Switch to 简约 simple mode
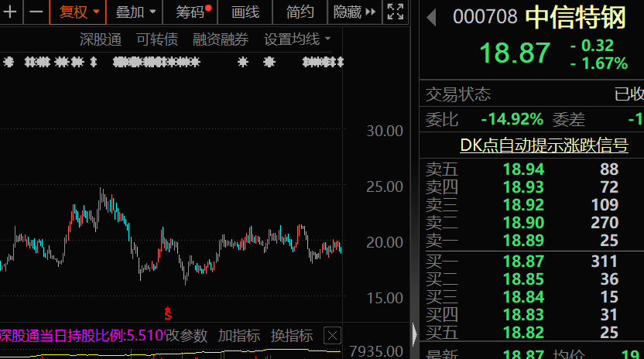644x359 pixels. (x=300, y=12)
